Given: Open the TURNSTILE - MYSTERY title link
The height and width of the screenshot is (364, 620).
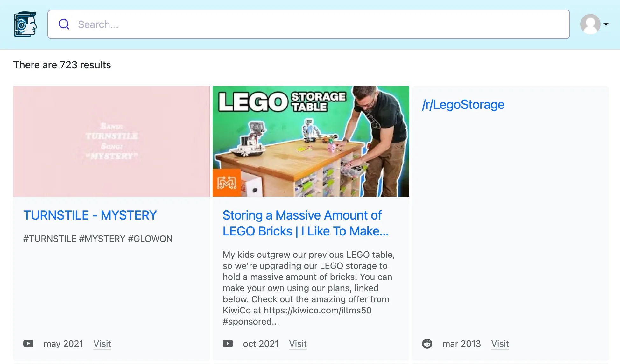Looking at the screenshot, I should (90, 215).
